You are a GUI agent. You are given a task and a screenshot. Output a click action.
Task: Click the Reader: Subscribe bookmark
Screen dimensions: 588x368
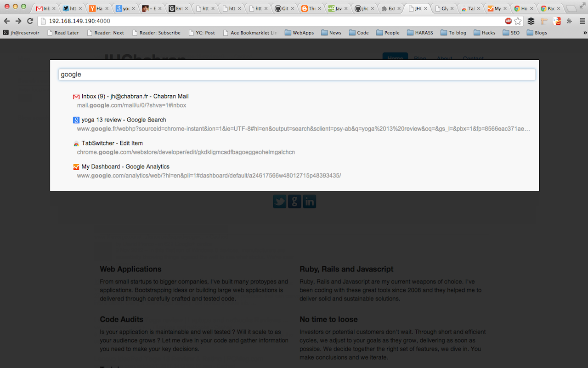(156, 33)
